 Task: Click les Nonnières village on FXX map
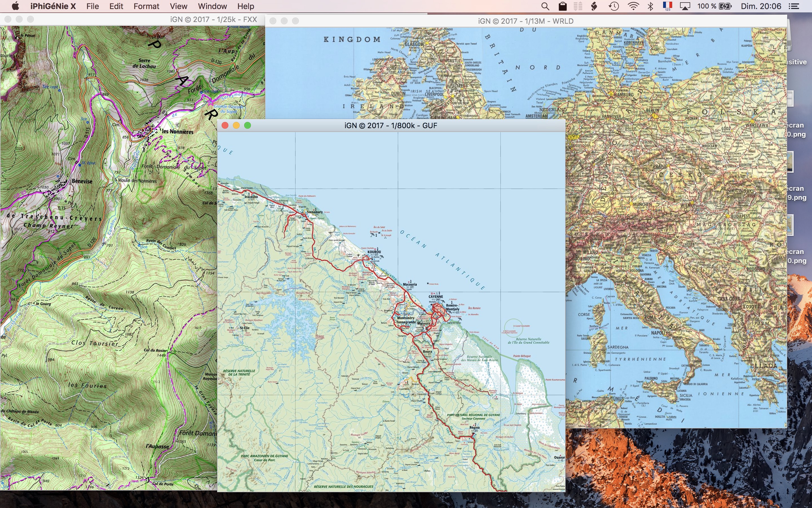point(178,131)
